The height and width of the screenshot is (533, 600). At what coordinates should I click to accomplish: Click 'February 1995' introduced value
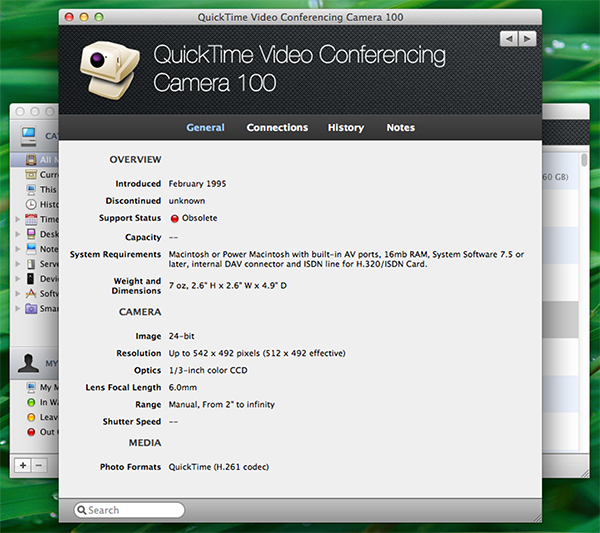point(197,184)
